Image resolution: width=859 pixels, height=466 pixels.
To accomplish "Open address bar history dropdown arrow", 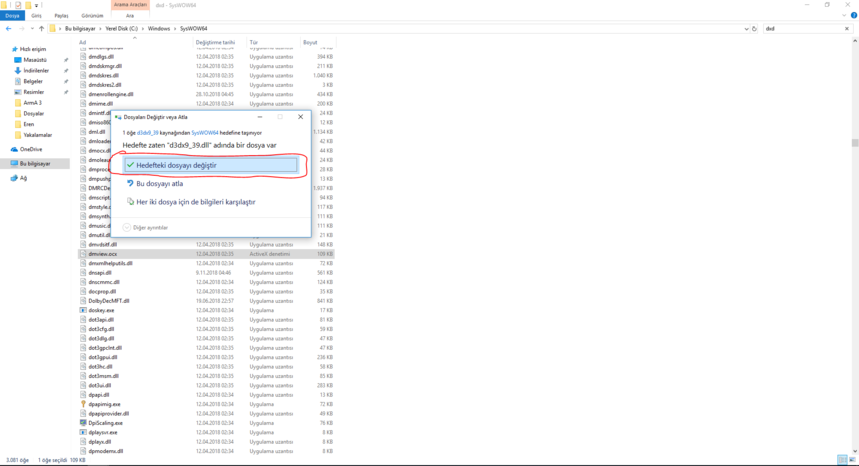I will [x=746, y=28].
